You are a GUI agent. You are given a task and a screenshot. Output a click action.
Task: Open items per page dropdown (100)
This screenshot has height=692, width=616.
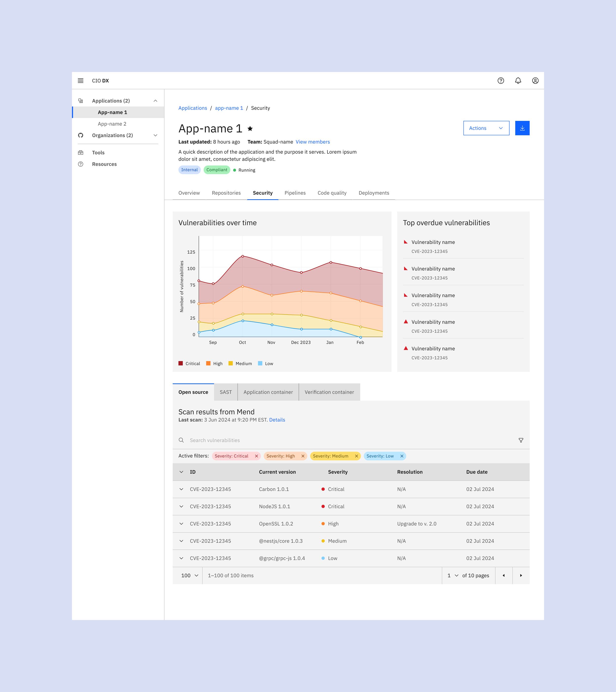tap(188, 576)
